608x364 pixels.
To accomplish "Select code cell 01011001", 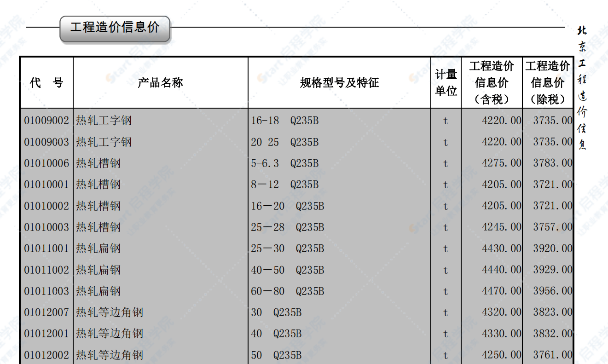I will (46, 248).
